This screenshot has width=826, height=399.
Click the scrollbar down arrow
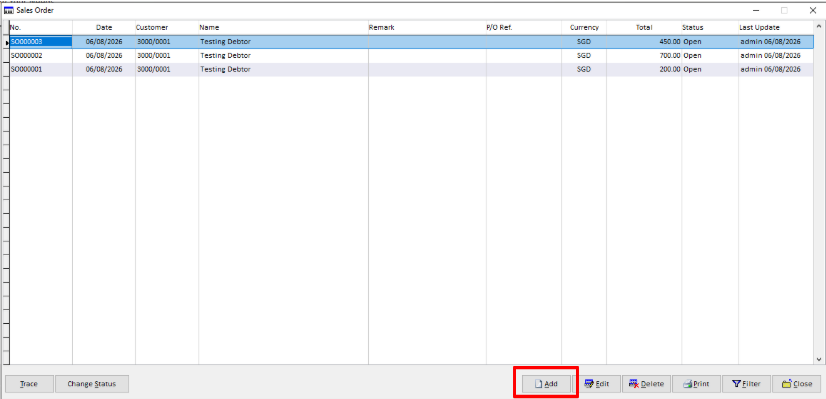(819, 359)
